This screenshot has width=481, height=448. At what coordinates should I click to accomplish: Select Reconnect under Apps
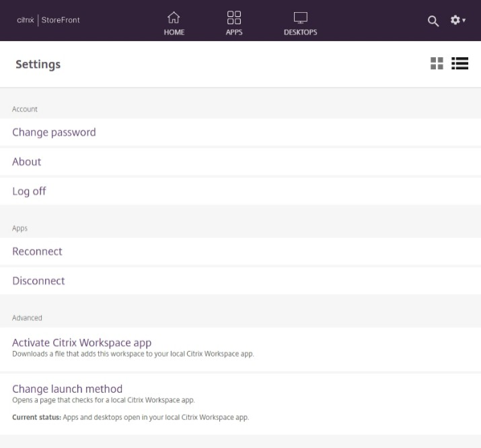[241, 252]
